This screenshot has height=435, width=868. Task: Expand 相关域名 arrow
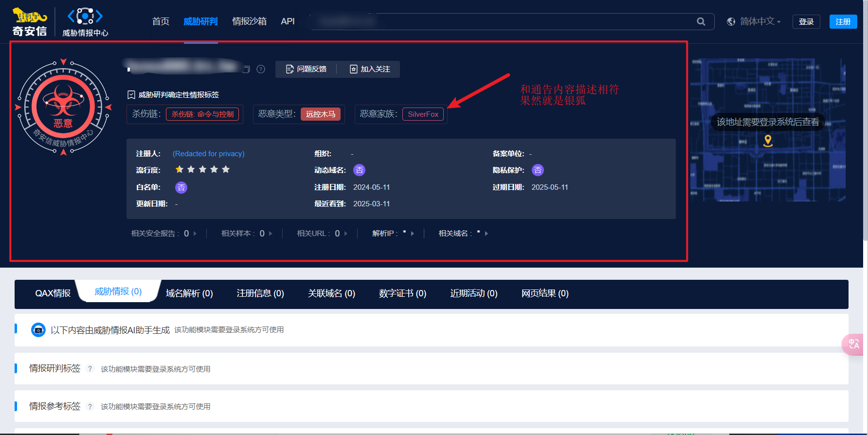(487, 234)
